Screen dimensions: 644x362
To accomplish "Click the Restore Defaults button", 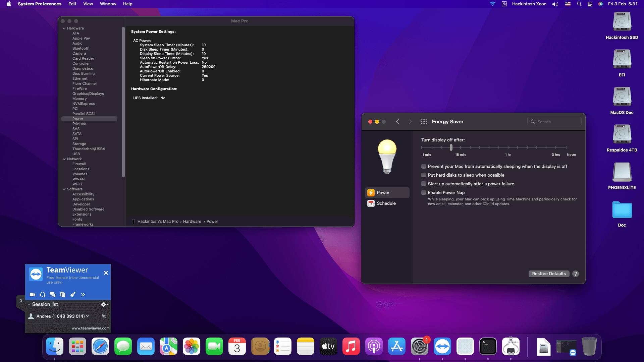I will coord(549,274).
